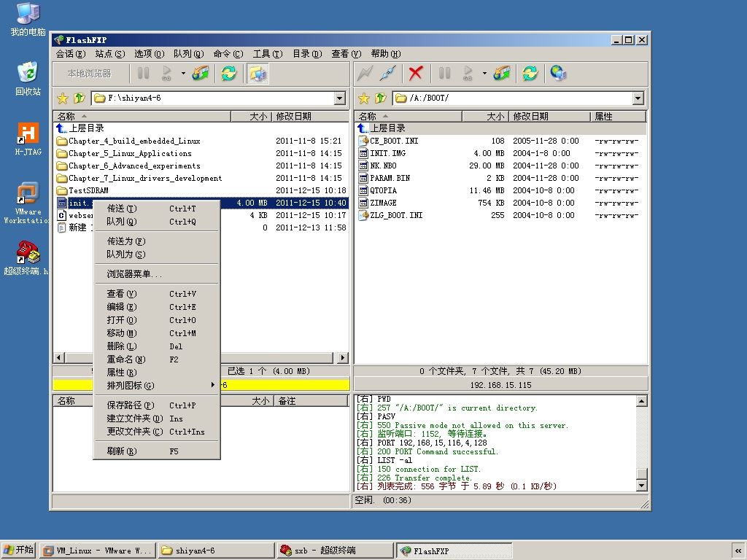This screenshot has height=560, width=747.
Task: Click the disabled 本地浏览器 toolbar button
Action: coord(89,74)
